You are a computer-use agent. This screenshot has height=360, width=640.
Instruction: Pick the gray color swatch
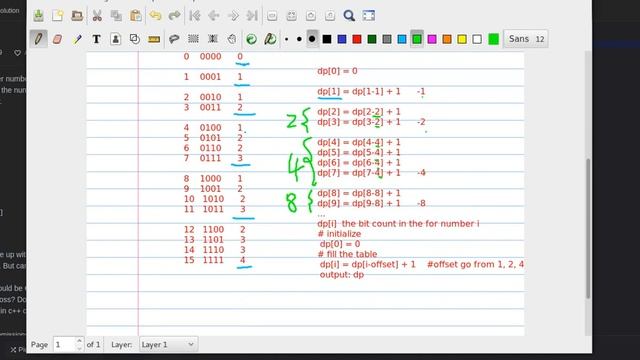pos(387,39)
